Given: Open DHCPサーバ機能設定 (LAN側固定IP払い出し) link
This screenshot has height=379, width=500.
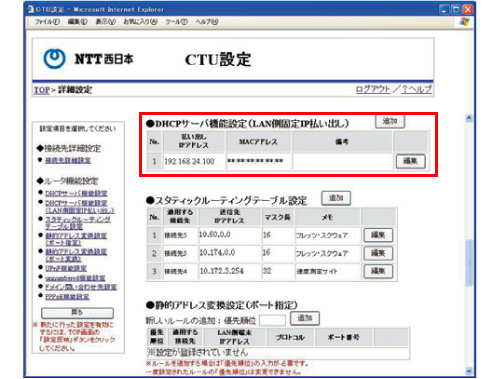Looking at the screenshot, I should 80,207.
